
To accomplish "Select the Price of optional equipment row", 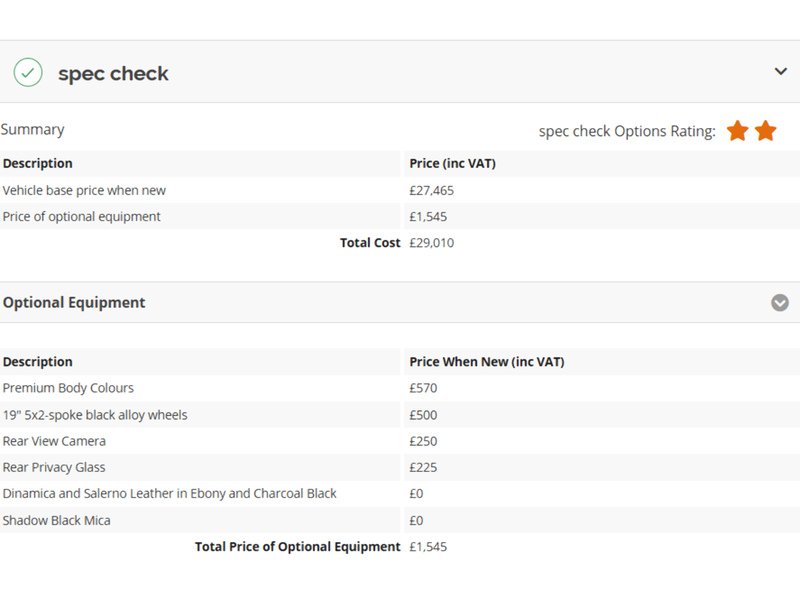I will click(81, 216).
